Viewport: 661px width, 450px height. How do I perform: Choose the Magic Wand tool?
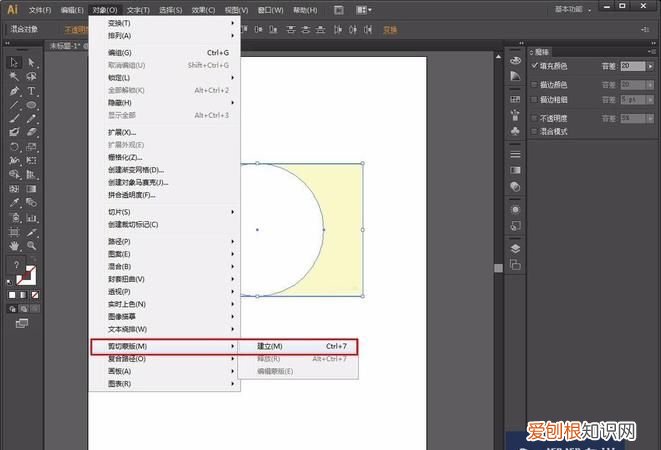pyautogui.click(x=14, y=76)
